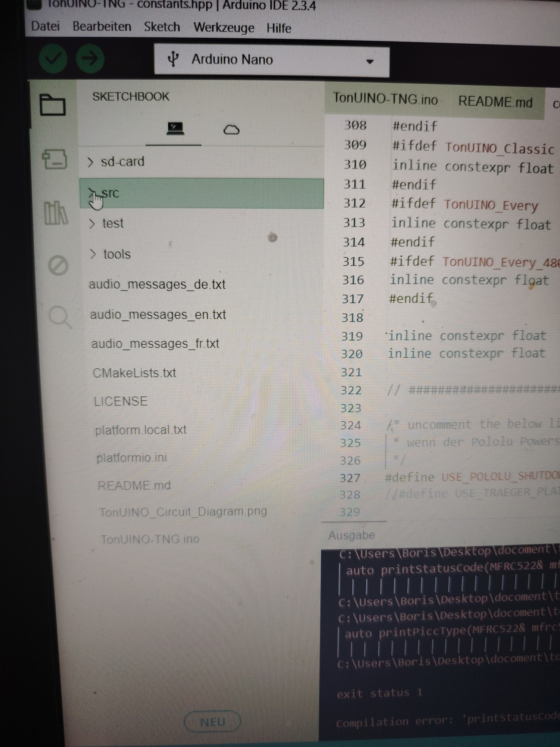The height and width of the screenshot is (747, 560).
Task: Open the Sketchbook folder icon in sidebar
Action: (x=53, y=105)
